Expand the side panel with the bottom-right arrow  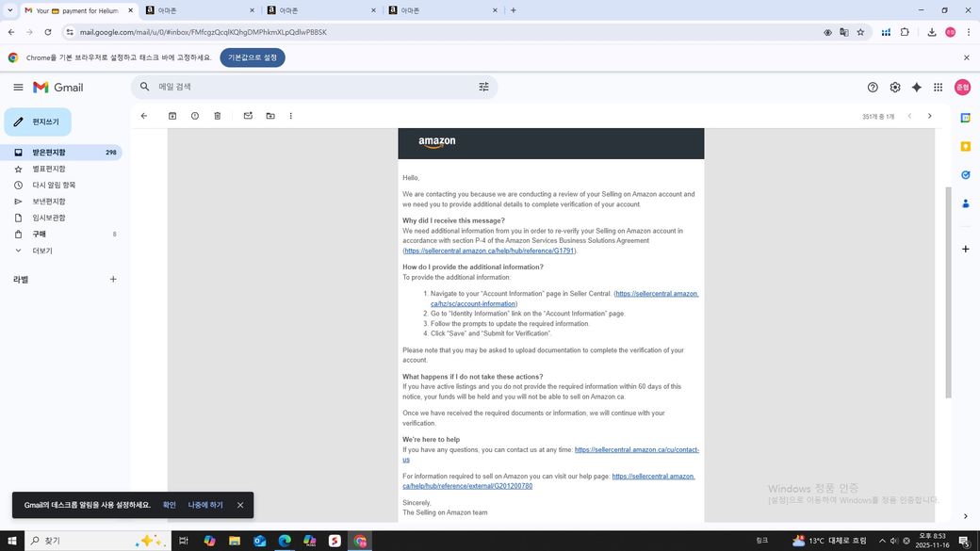[965, 516]
